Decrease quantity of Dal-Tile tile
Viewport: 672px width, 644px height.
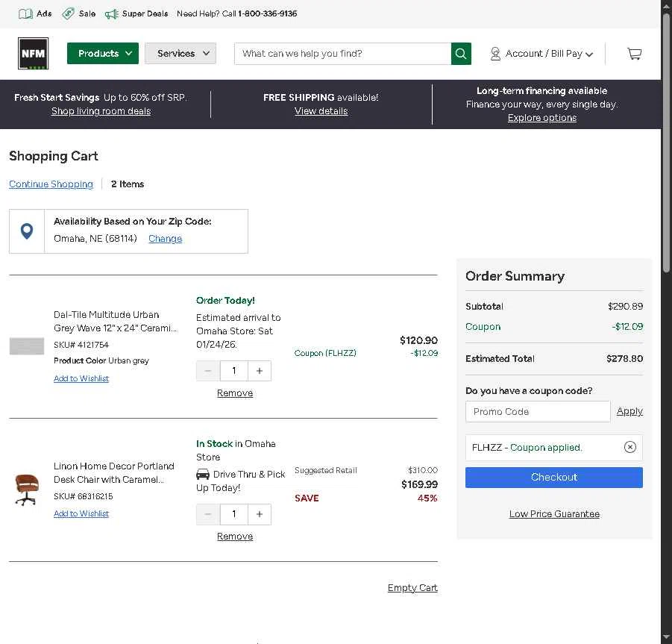208,371
